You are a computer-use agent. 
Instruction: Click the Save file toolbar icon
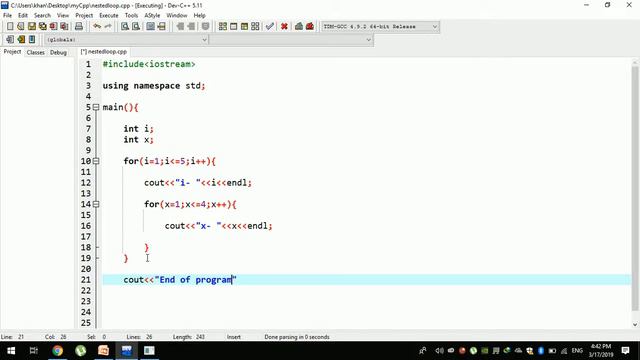(31, 27)
